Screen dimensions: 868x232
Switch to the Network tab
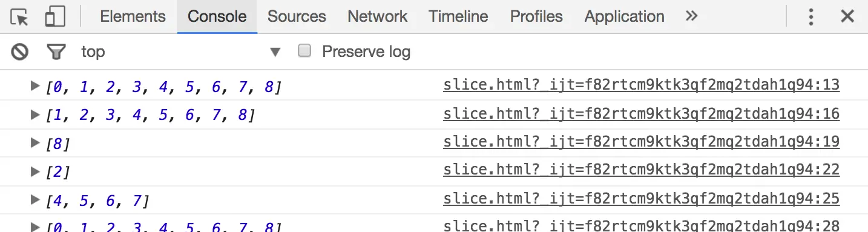point(377,16)
